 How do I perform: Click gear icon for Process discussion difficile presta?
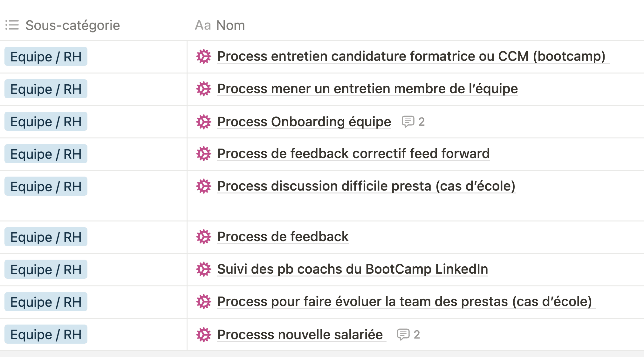pos(203,186)
